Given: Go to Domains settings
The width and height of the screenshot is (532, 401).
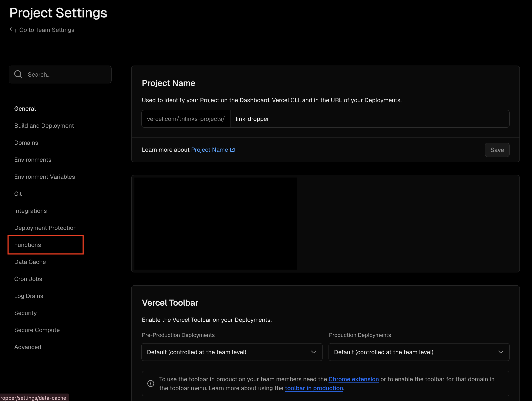Looking at the screenshot, I should tap(26, 143).
